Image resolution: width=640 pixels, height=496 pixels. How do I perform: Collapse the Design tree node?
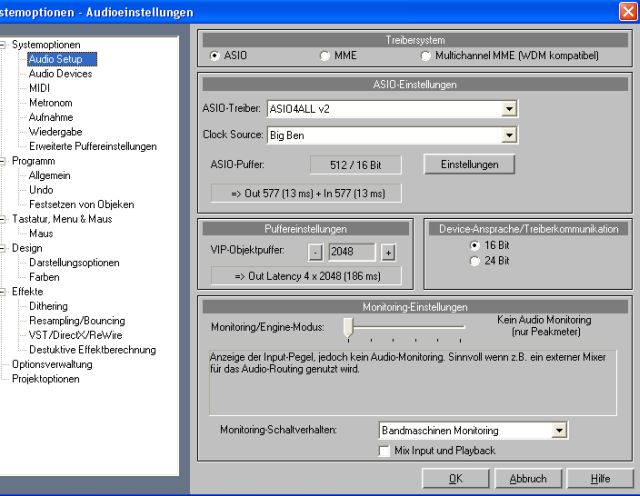[x=2, y=248]
